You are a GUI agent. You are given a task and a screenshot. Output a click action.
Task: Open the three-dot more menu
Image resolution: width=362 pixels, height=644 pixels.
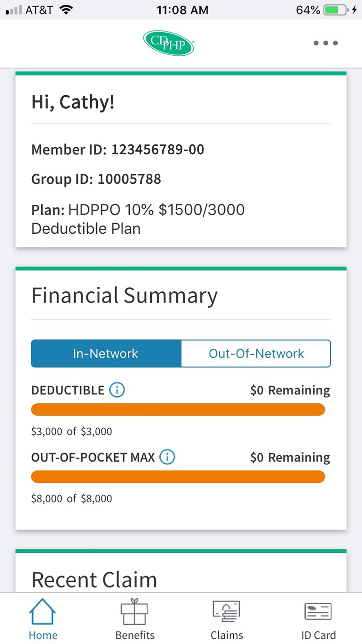(325, 43)
